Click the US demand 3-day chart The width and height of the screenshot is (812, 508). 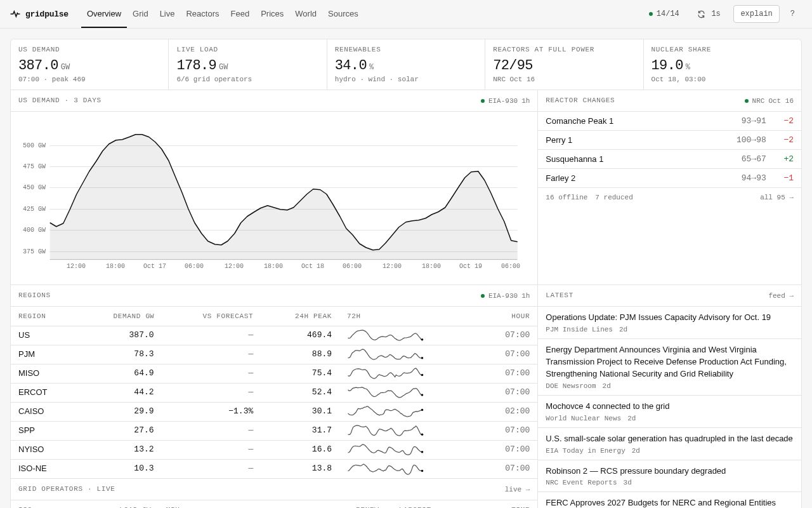click(274, 198)
